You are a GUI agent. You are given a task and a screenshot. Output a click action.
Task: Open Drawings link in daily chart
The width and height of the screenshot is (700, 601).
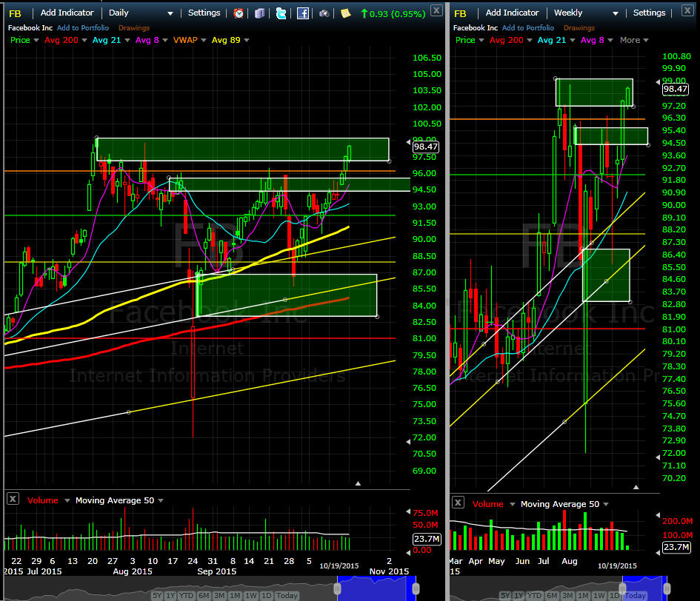(x=134, y=27)
